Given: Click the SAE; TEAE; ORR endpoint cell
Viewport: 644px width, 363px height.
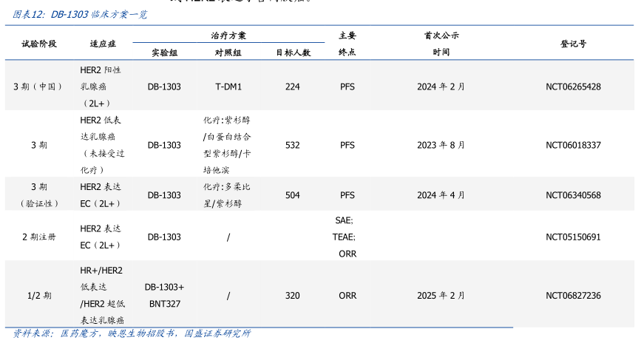Looking at the screenshot, I should tap(347, 237).
